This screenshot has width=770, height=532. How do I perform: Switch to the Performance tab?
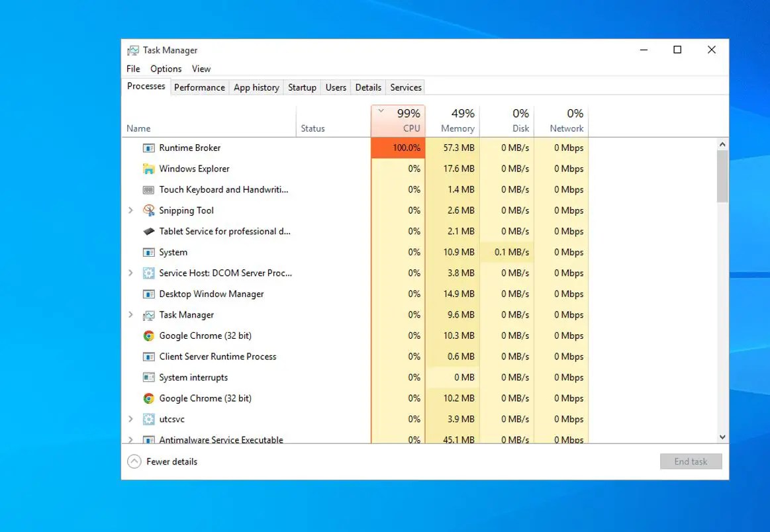(x=199, y=87)
